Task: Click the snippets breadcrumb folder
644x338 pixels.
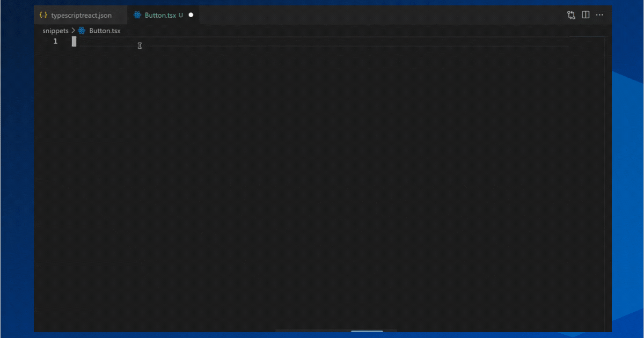Action: pos(56,31)
